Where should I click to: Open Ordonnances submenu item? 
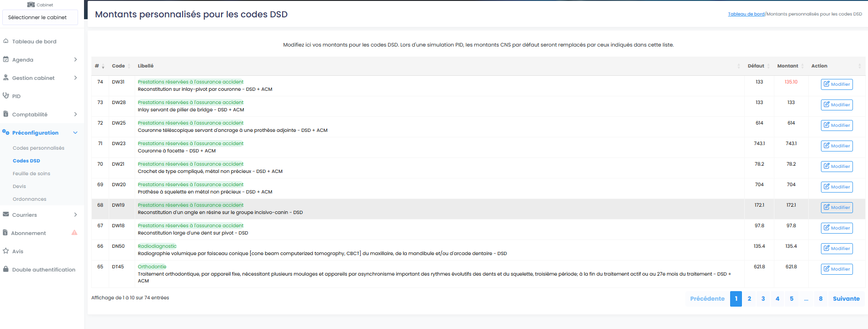(x=30, y=199)
